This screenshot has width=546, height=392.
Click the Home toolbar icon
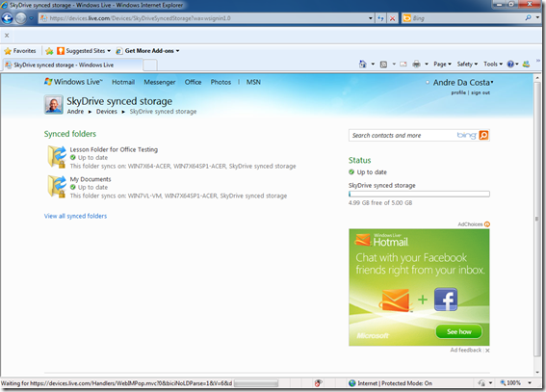(x=362, y=65)
